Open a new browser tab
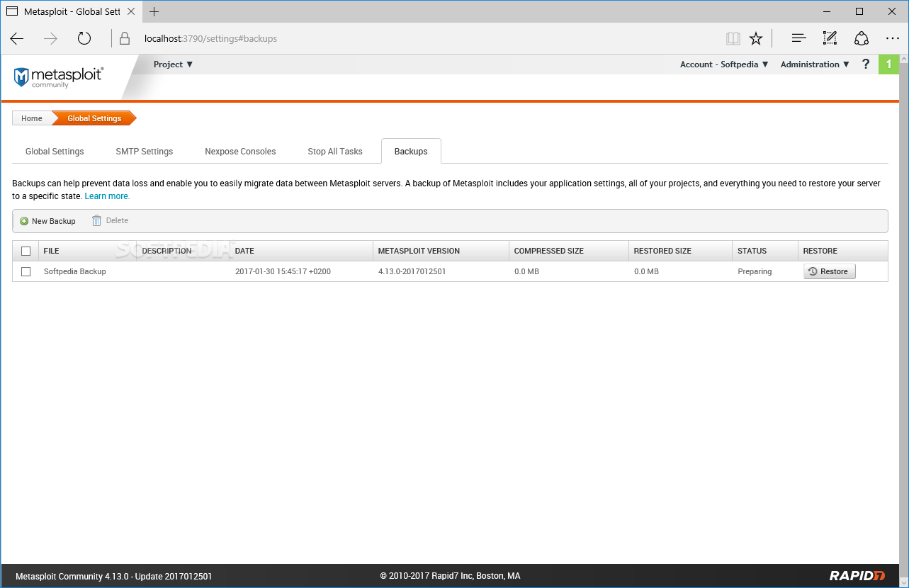The width and height of the screenshot is (909, 588). [x=154, y=11]
